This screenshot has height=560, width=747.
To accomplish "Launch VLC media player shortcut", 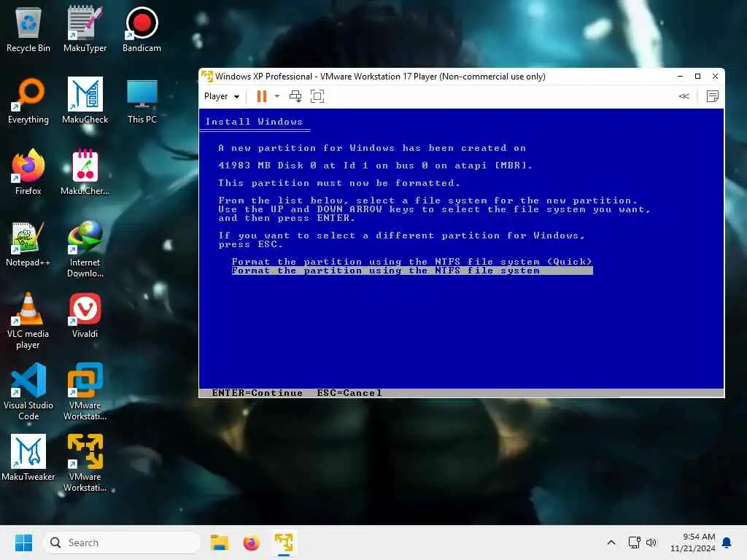I will coord(28,320).
